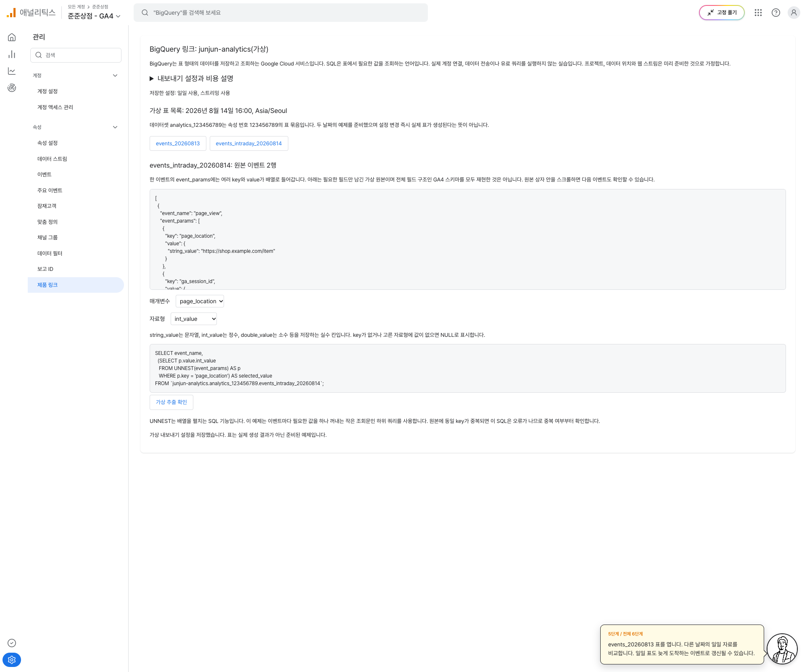Select 데이터 스트림 in sidebar
Screen dimensions: 807x672
coord(76,159)
